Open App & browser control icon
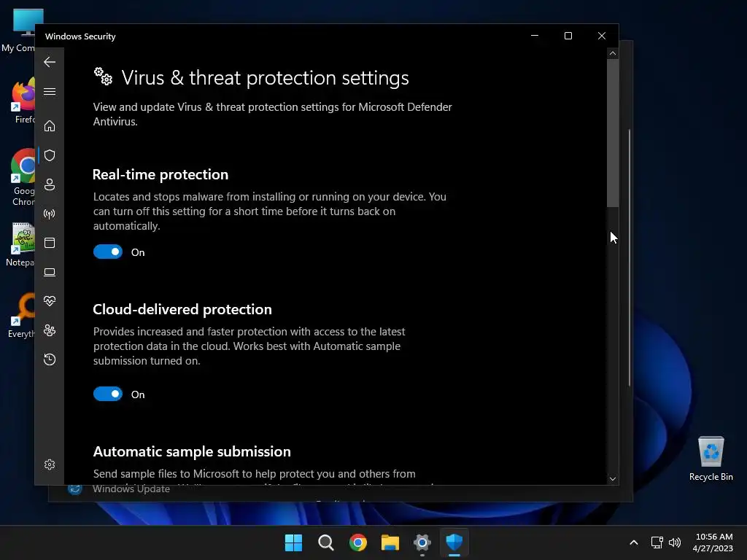The width and height of the screenshot is (747, 560). (50, 243)
